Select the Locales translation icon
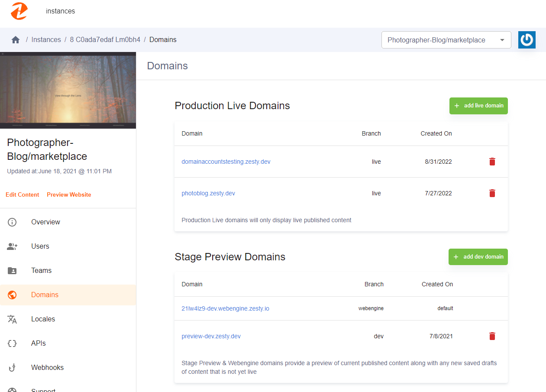The image size is (546, 392). 12,319
